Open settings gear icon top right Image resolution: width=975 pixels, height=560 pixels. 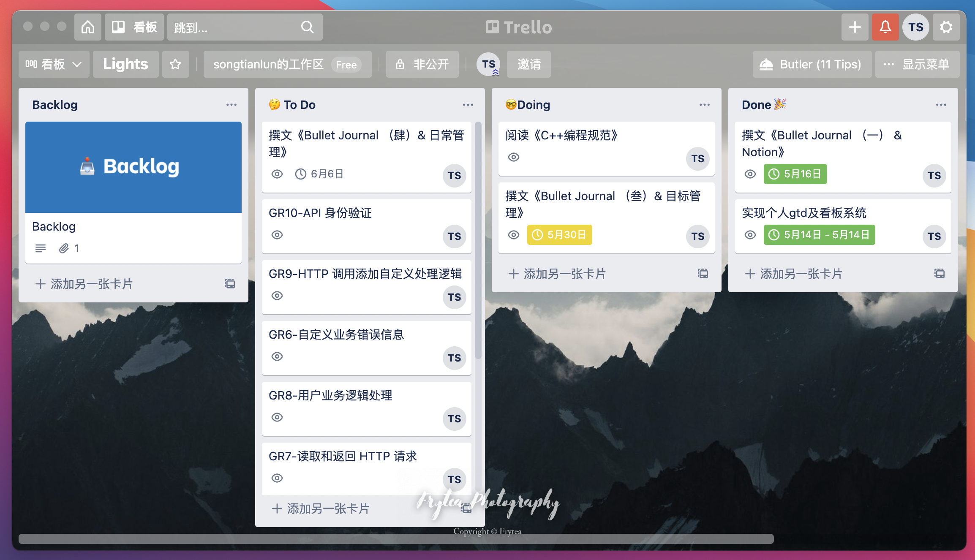[x=946, y=27]
